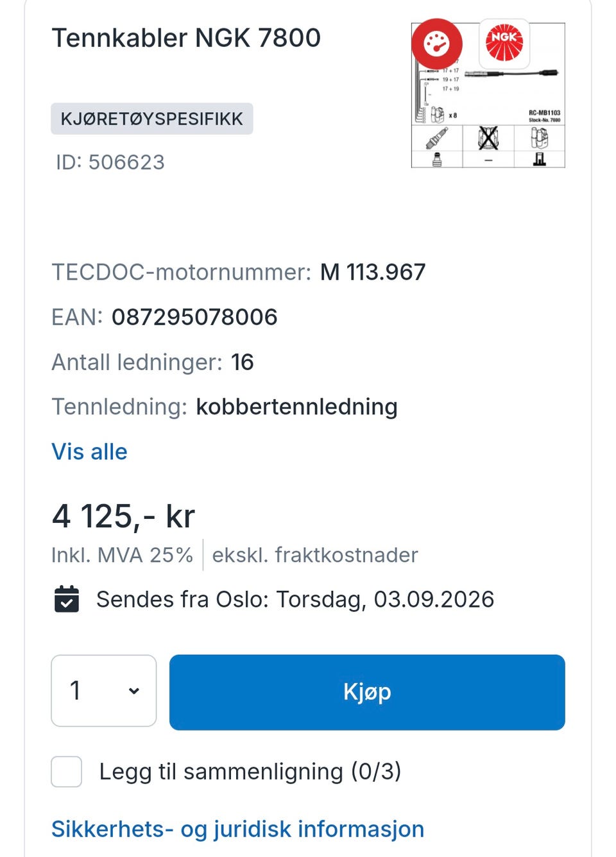Click the NGK brand logo

tap(504, 44)
